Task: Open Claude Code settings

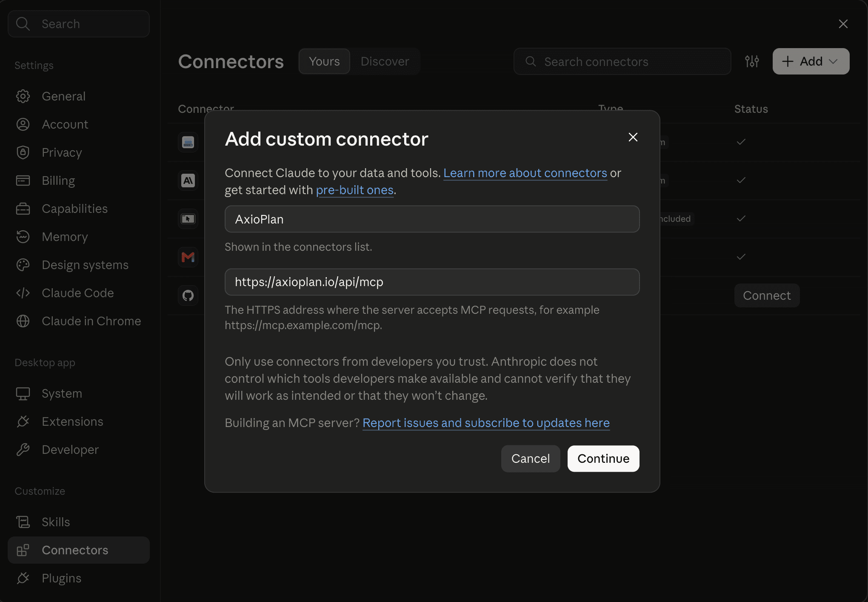Action: click(x=79, y=293)
